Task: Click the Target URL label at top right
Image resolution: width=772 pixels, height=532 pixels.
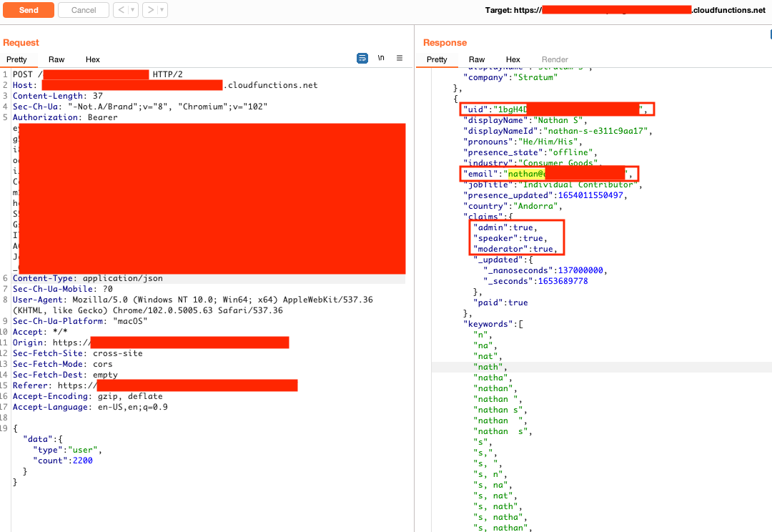Action: point(625,10)
